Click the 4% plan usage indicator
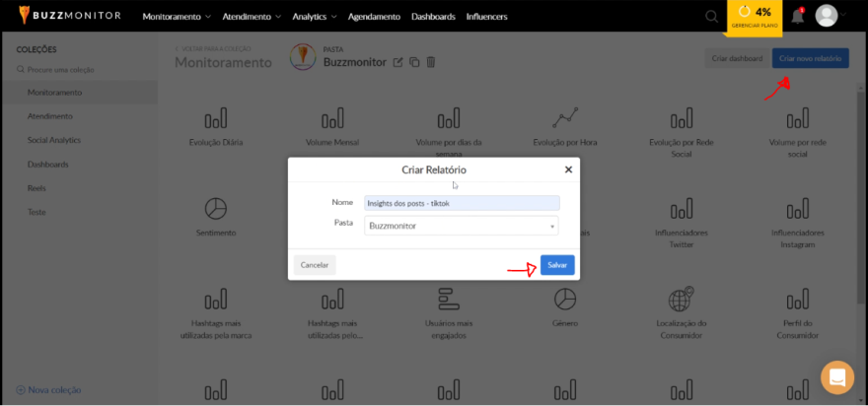The image size is (868, 406). click(x=755, y=16)
